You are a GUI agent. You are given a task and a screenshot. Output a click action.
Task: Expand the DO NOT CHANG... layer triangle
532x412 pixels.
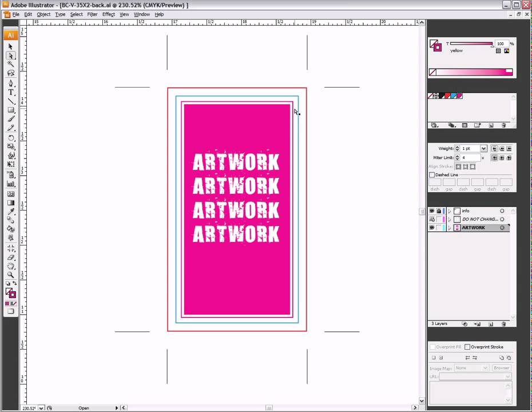[450, 219]
